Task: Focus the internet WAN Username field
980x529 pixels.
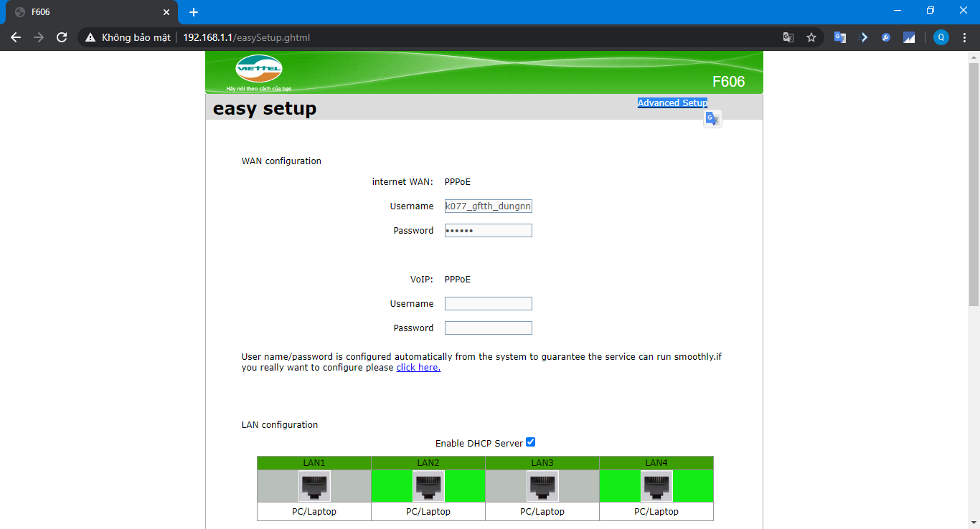Action: tap(489, 206)
